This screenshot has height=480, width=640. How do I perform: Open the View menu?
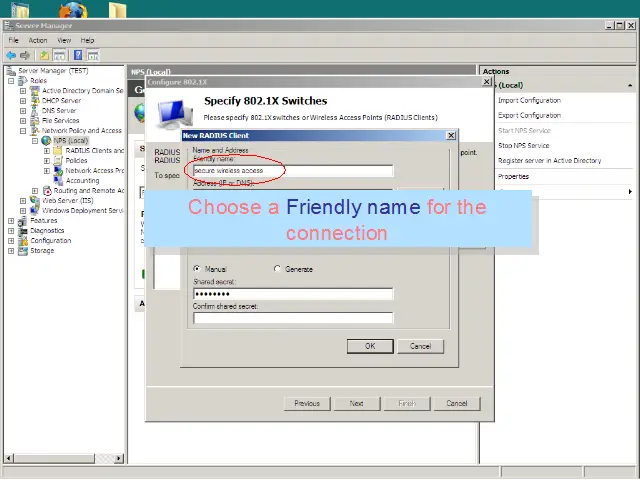tap(64, 40)
